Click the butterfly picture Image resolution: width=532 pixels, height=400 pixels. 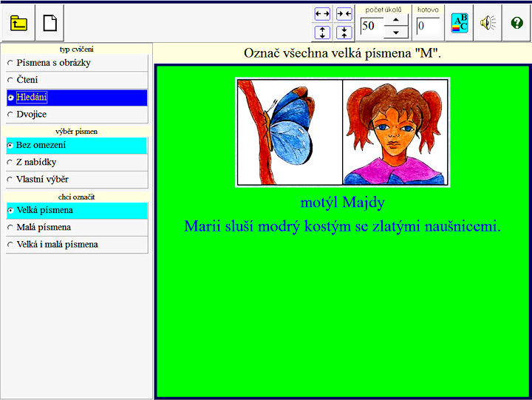(290, 132)
